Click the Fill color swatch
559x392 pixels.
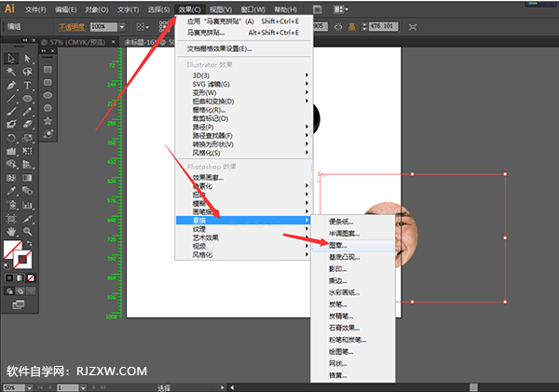(10, 248)
